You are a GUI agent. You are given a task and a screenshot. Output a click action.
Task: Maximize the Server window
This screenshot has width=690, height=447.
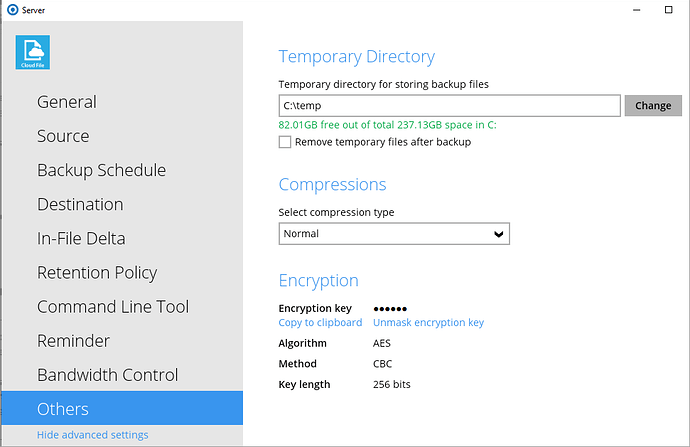point(668,9)
